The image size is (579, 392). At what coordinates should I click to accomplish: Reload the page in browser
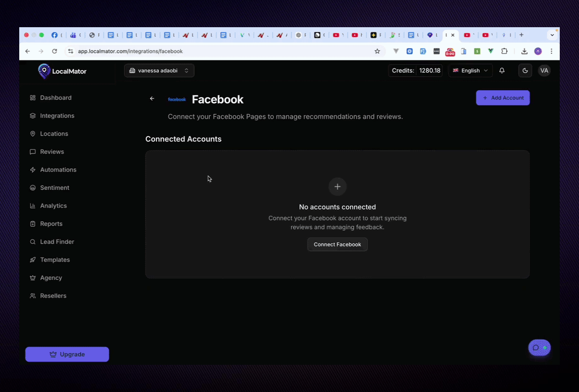[x=54, y=51]
